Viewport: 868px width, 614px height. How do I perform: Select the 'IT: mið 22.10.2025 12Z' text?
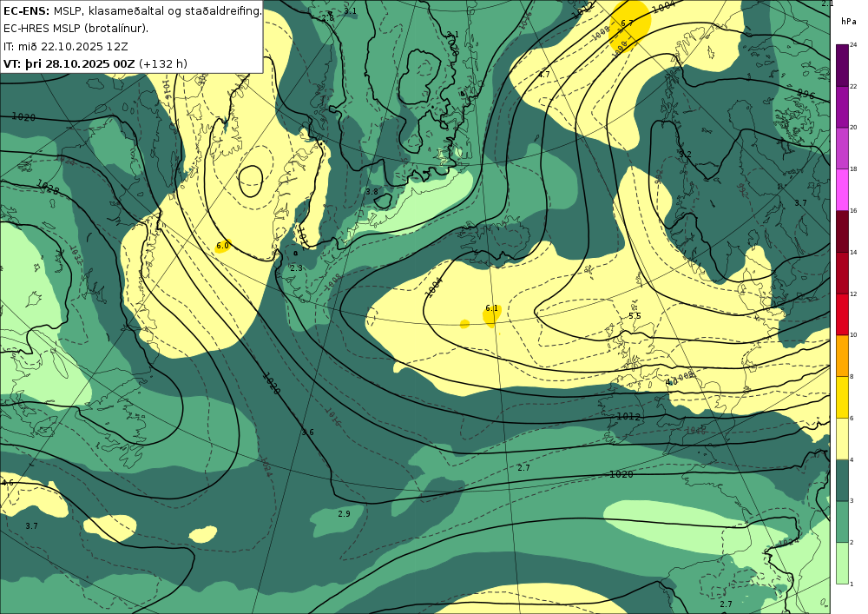pyautogui.click(x=66, y=46)
